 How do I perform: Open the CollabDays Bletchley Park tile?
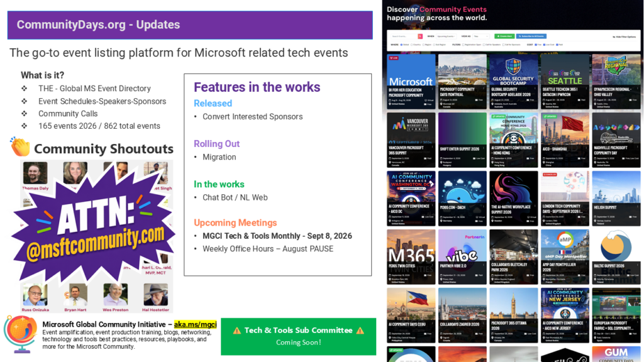point(513,257)
